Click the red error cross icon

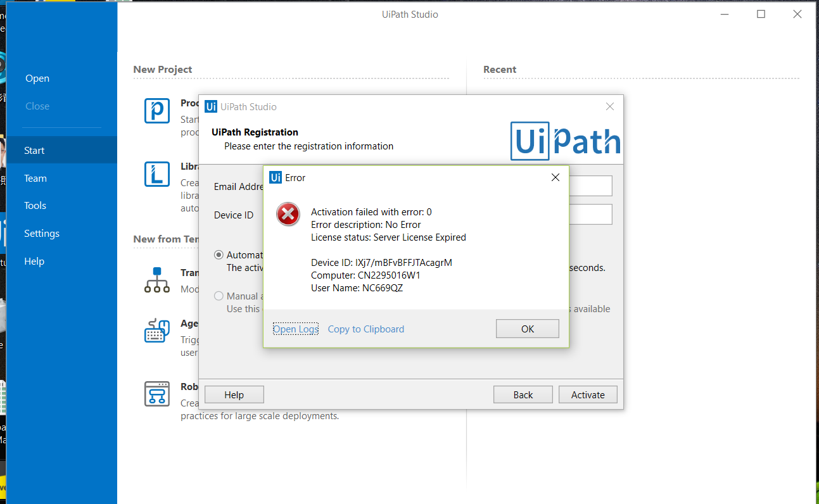[288, 214]
